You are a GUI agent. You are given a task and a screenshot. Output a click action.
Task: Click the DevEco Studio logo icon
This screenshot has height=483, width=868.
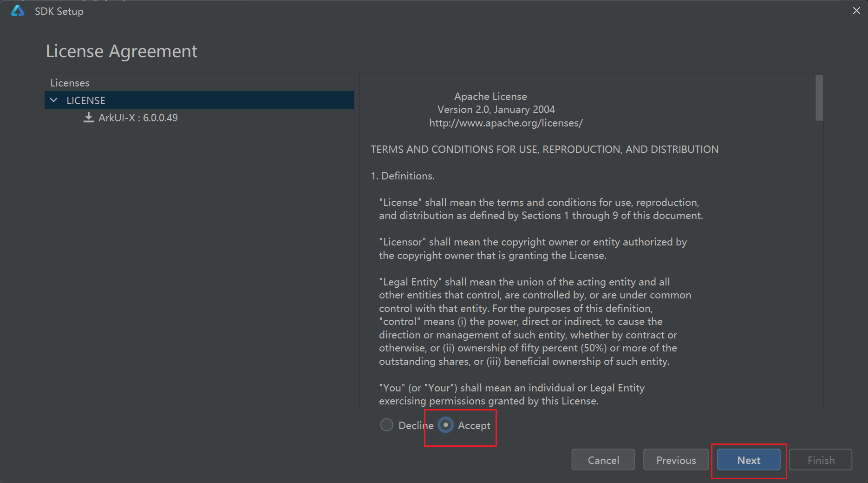[18, 11]
